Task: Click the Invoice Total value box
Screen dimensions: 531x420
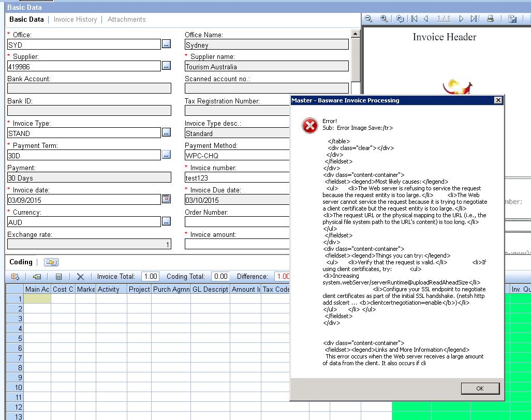Action: coord(150,277)
